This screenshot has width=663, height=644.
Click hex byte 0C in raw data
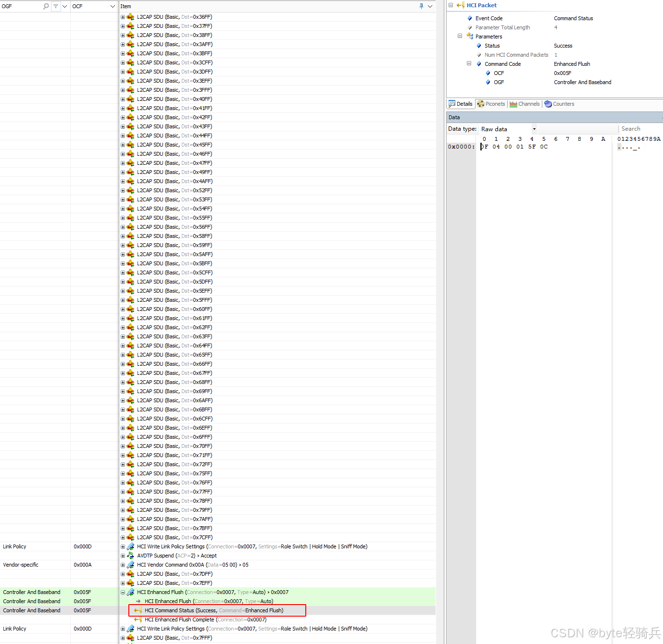pos(544,147)
